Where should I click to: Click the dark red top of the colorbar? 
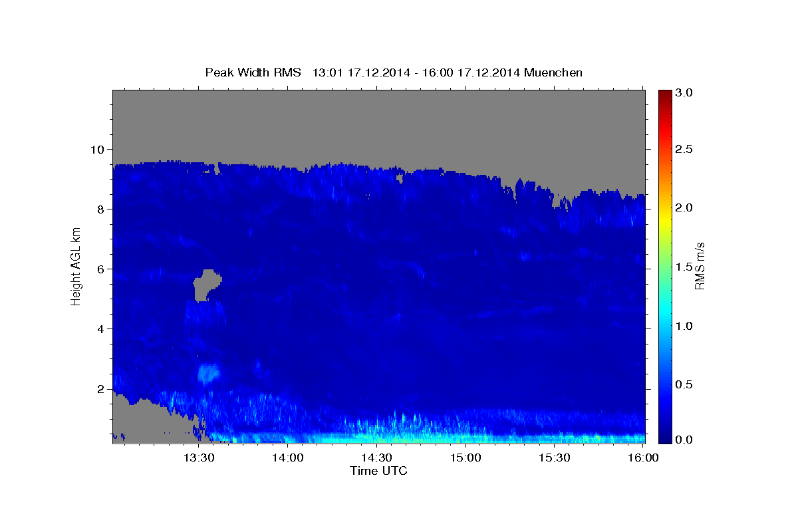point(665,94)
